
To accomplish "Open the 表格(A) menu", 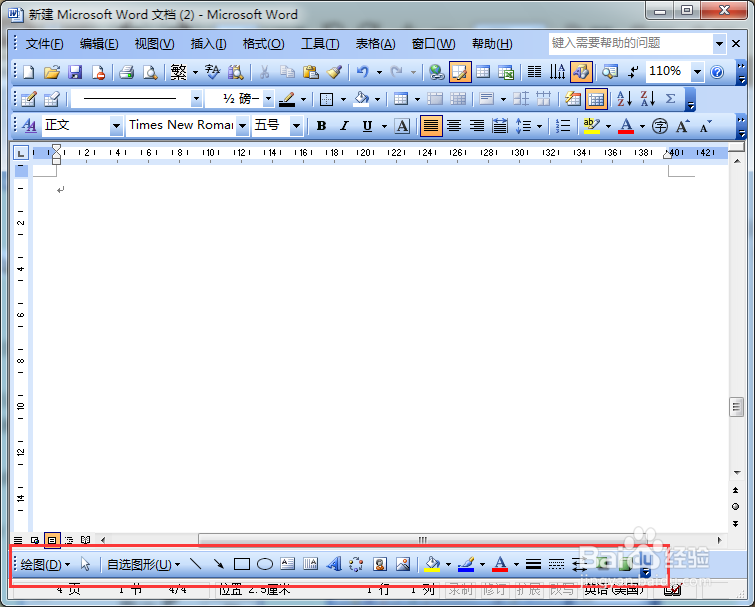I will point(375,44).
